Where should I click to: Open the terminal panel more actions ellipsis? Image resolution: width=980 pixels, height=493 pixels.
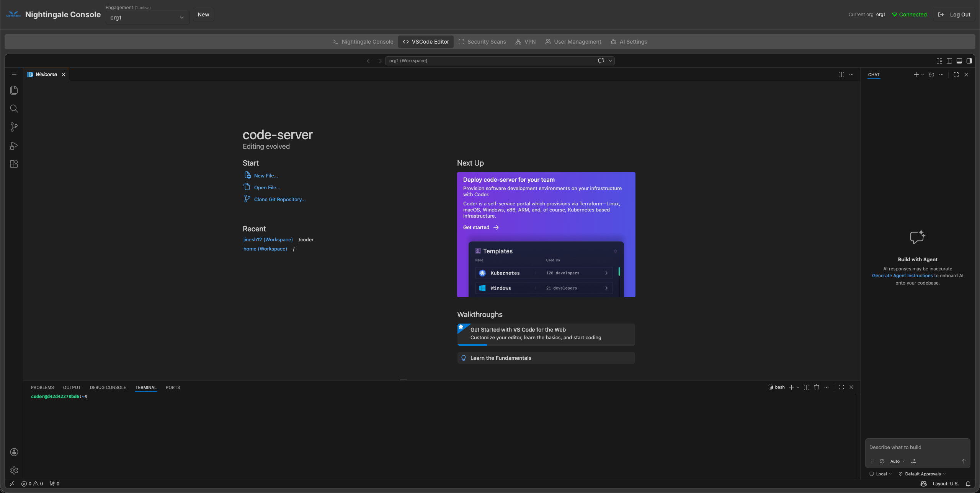(826, 387)
